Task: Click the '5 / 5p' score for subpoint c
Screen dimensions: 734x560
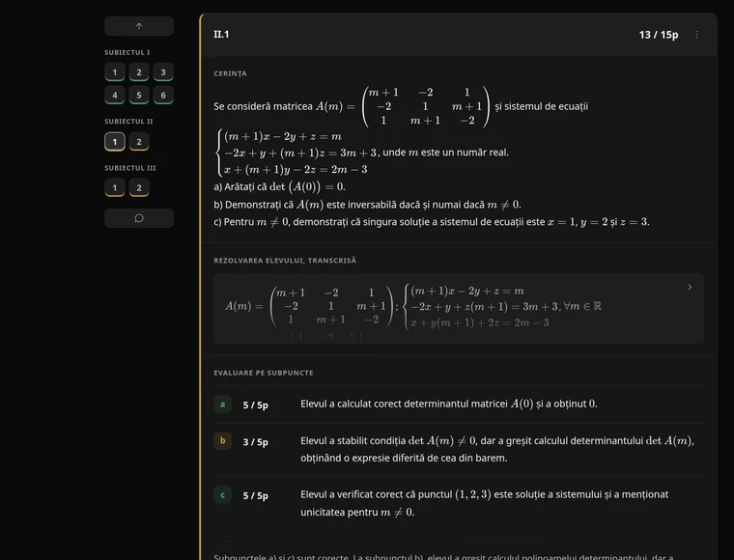Action: coord(256,496)
